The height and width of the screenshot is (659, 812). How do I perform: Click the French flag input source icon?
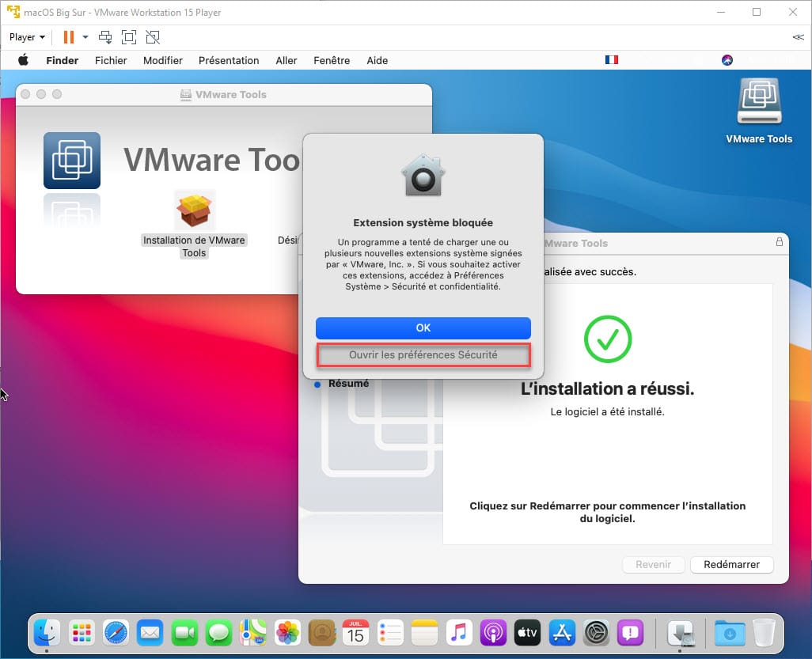(x=612, y=60)
